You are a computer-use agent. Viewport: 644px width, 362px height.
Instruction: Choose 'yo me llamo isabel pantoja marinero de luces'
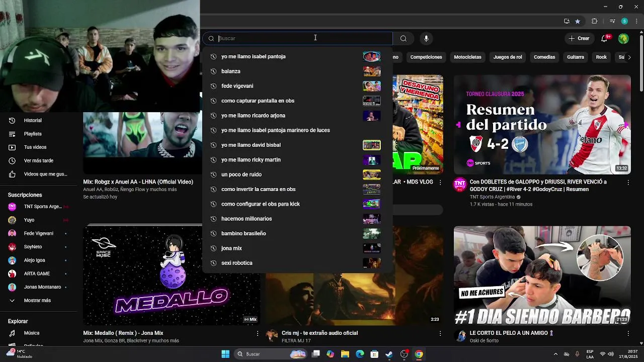(297, 130)
